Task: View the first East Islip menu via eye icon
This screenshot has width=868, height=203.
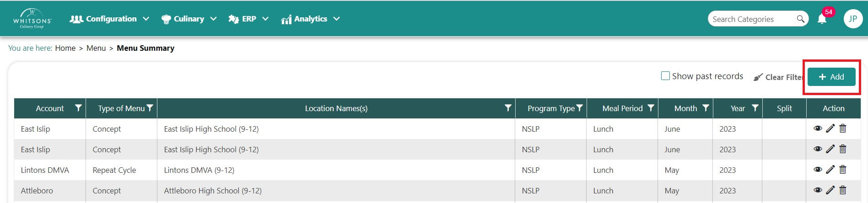Action: pyautogui.click(x=818, y=128)
